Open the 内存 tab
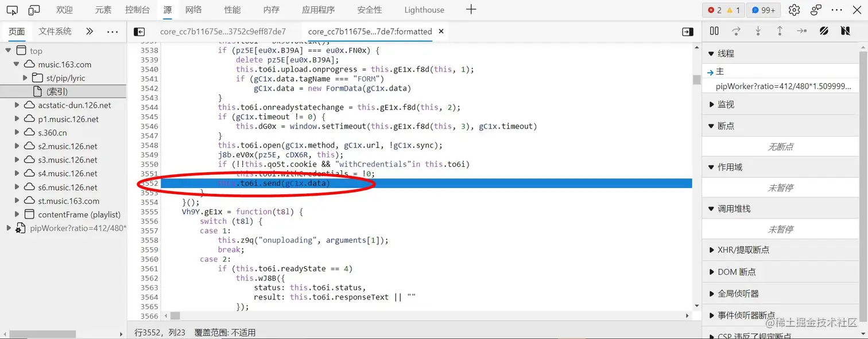This screenshot has height=339, width=868. point(271,10)
